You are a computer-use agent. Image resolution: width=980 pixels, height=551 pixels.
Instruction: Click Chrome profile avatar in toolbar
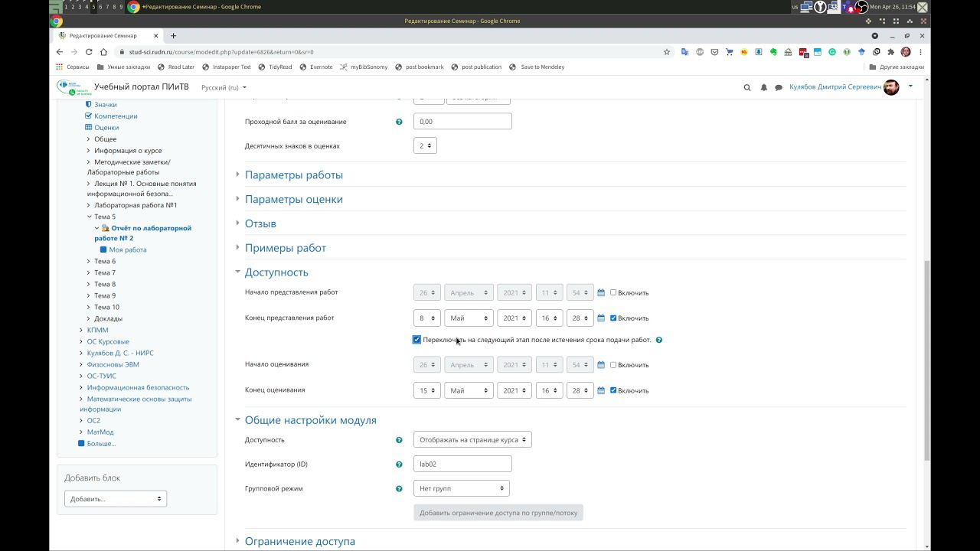coord(906,52)
